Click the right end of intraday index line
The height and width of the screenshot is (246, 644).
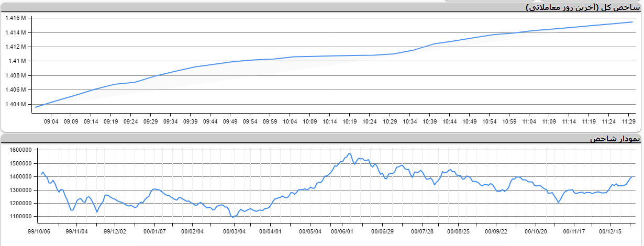[x=632, y=22]
